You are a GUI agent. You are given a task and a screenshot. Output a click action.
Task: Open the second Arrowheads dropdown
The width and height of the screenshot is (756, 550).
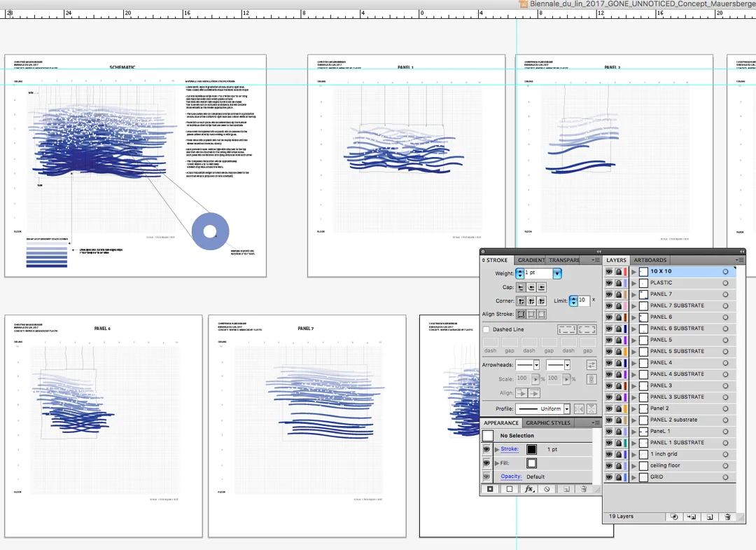568,365
